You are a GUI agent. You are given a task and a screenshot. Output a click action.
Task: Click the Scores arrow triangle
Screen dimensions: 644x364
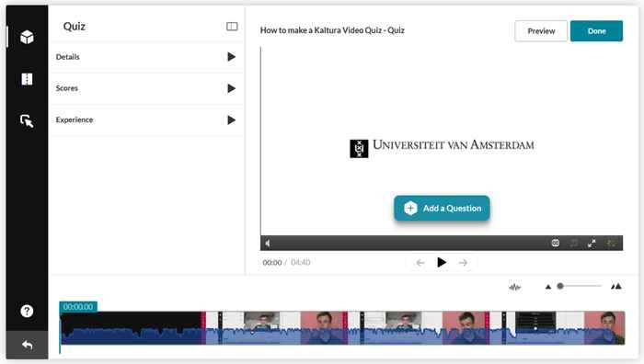[x=231, y=88]
